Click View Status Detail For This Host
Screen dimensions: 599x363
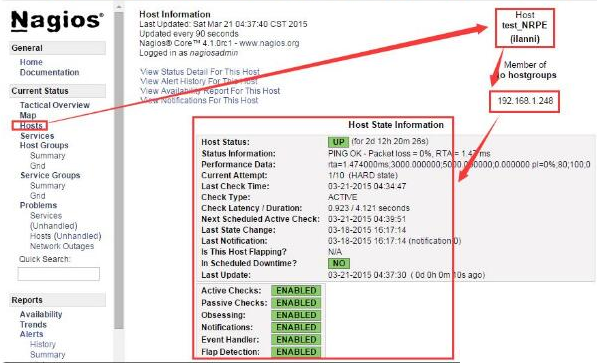[200, 72]
